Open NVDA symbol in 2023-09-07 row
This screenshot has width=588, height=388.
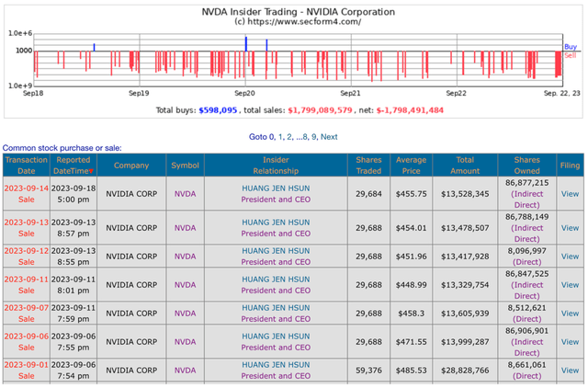coord(185,314)
